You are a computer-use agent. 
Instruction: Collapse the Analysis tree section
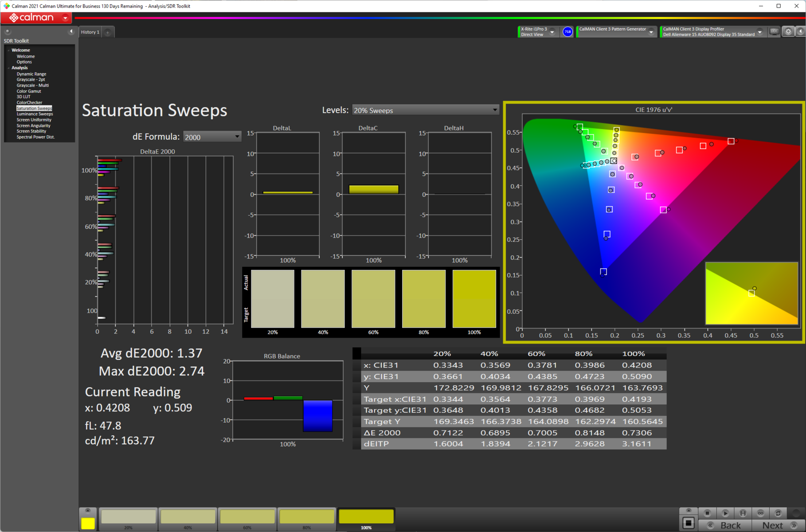tap(9, 68)
